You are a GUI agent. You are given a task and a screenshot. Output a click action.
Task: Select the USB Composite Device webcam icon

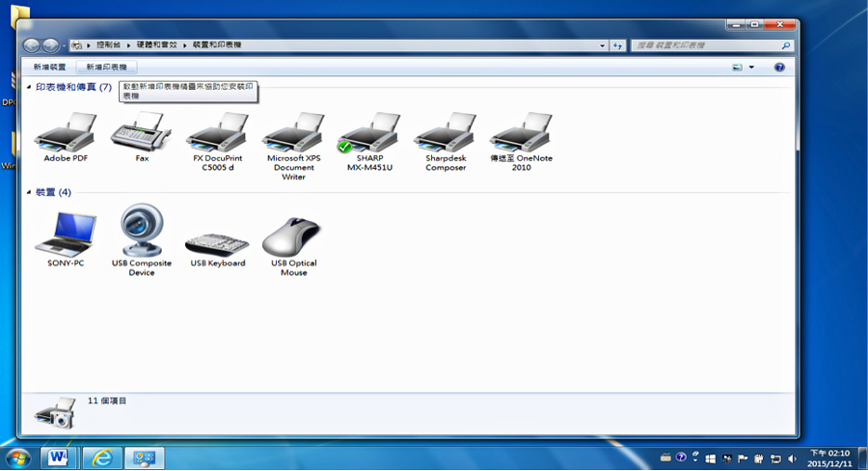click(142, 239)
